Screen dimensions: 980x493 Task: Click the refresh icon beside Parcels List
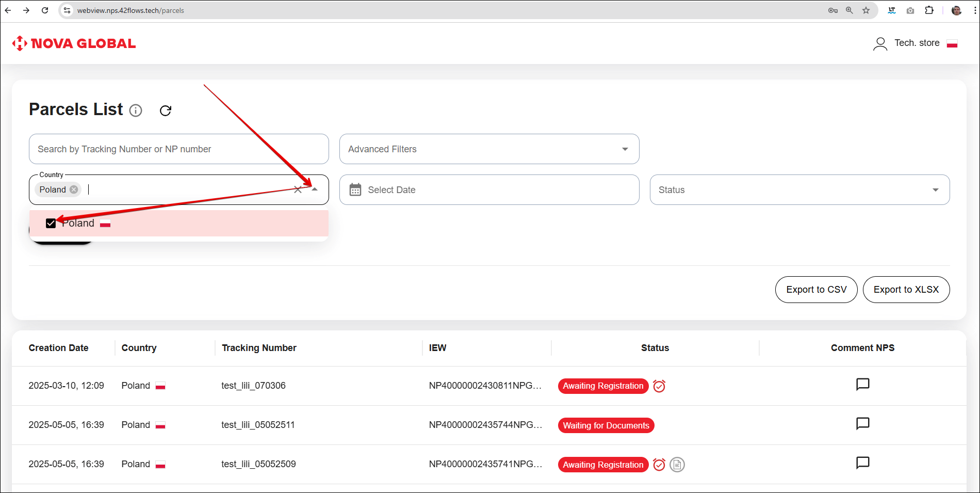165,110
